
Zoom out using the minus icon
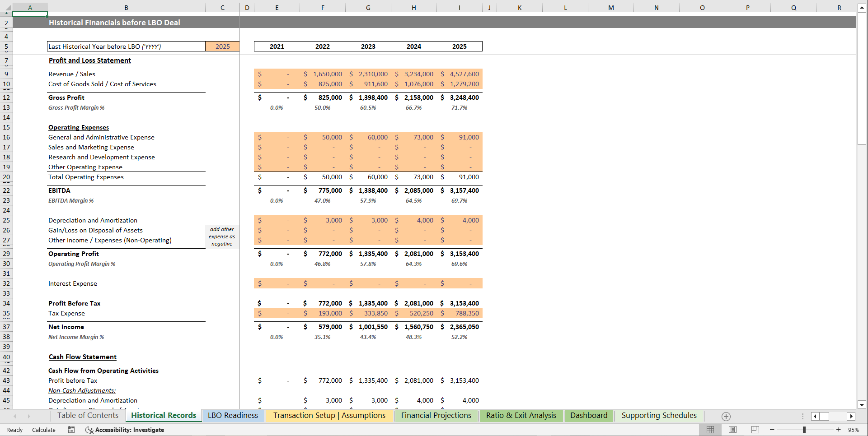(x=772, y=430)
